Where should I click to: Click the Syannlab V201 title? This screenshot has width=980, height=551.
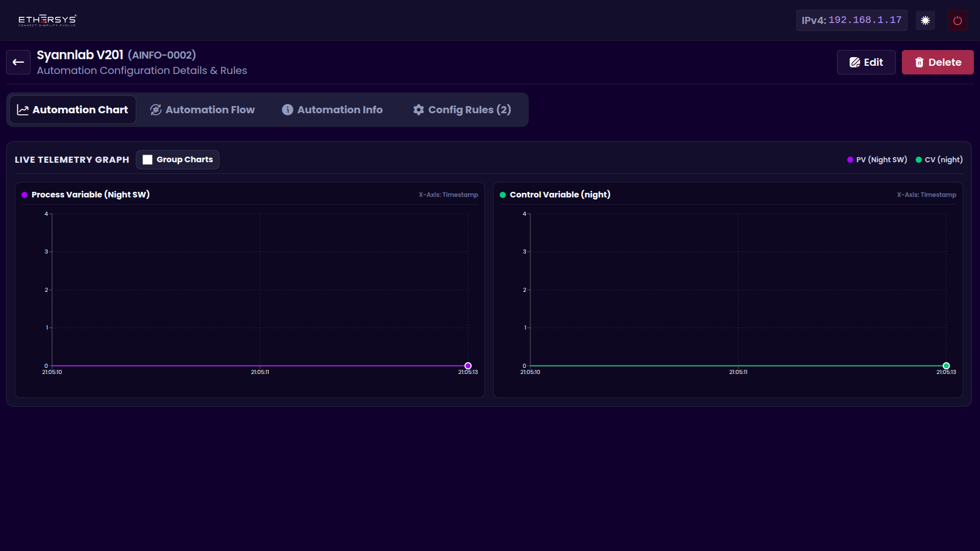[80, 55]
